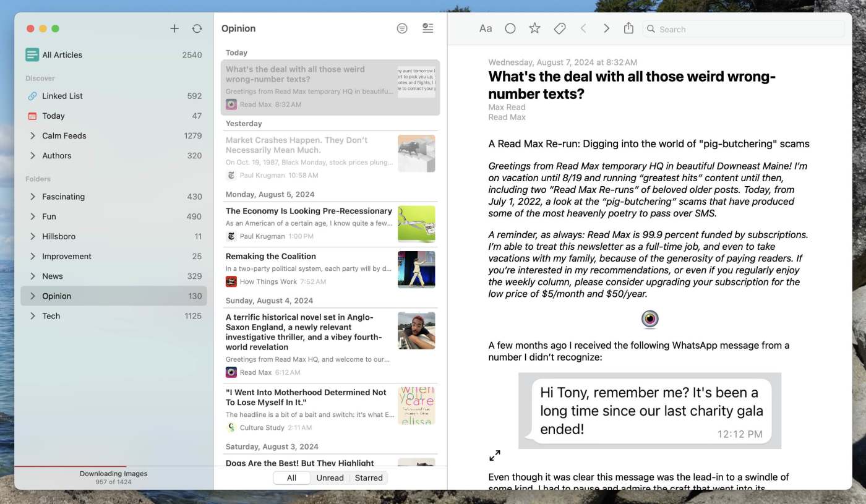
Task: Click the Read Max feed icon beside 6:12 AM
Action: [231, 372]
